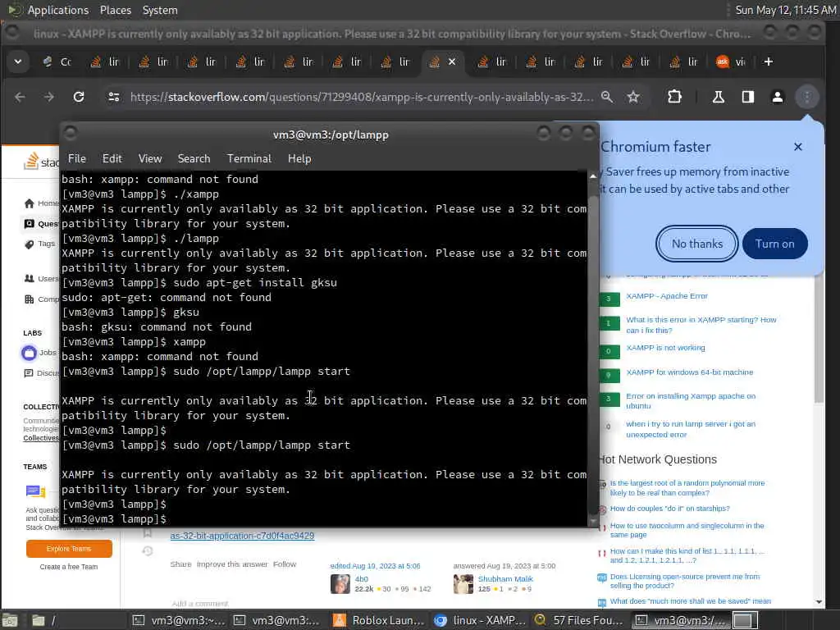Toggle the Chromium side panel icon
The height and width of the screenshot is (630, 840).
pos(748,97)
